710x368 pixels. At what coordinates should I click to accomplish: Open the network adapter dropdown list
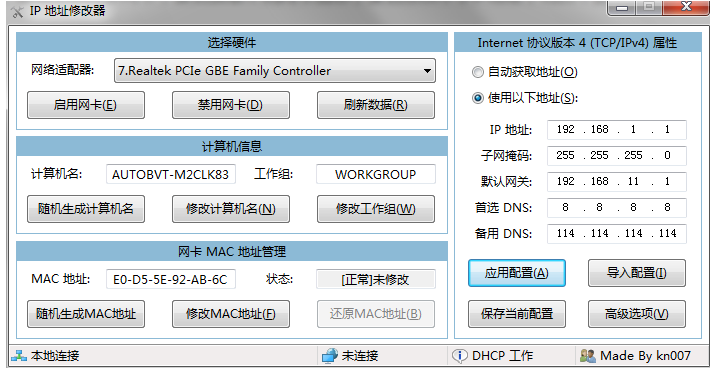275,71
